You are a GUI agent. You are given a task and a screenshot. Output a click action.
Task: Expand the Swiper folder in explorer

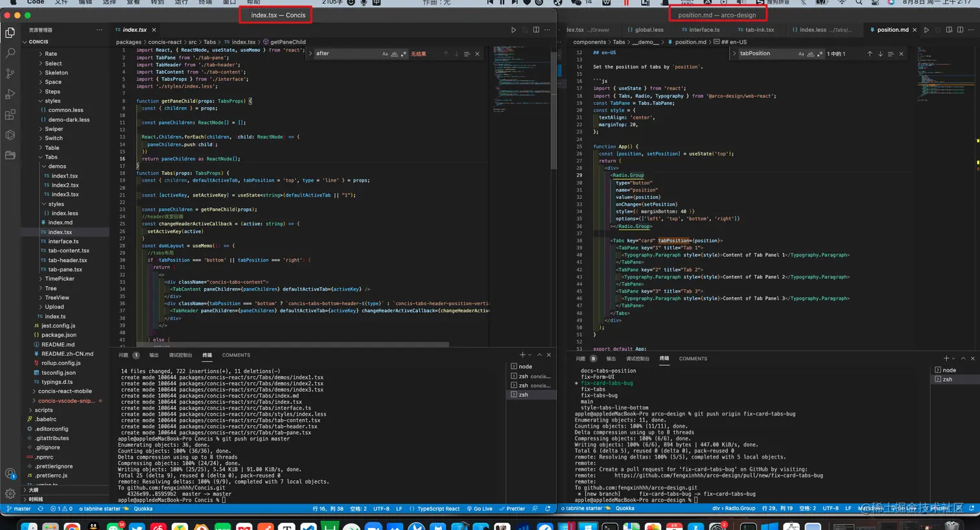[x=53, y=129]
